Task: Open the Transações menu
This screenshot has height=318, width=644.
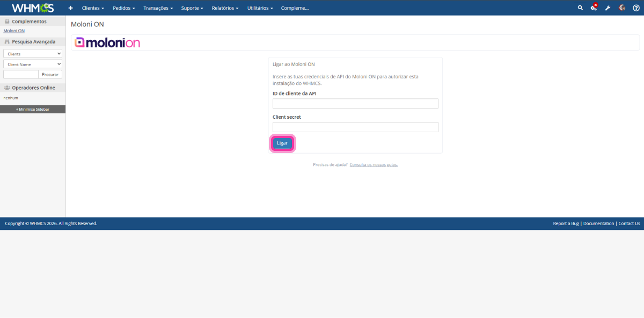Action: [158, 8]
